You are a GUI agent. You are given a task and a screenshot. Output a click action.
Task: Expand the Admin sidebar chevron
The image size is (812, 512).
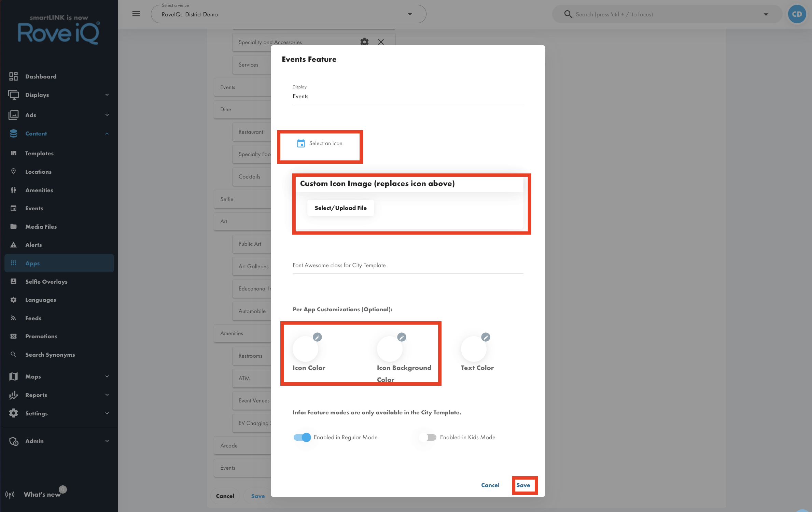click(x=107, y=441)
